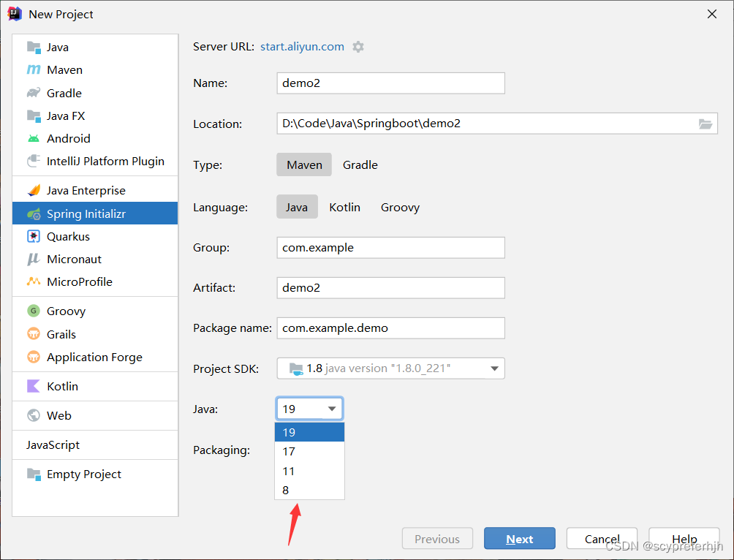Select the Quarkus icon in project list
734x560 pixels.
34,236
